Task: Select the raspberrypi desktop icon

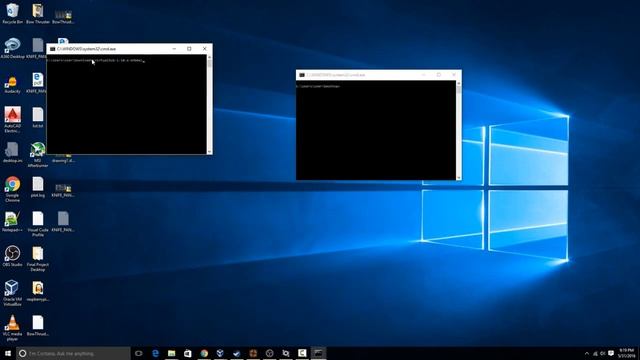Action: [38, 291]
